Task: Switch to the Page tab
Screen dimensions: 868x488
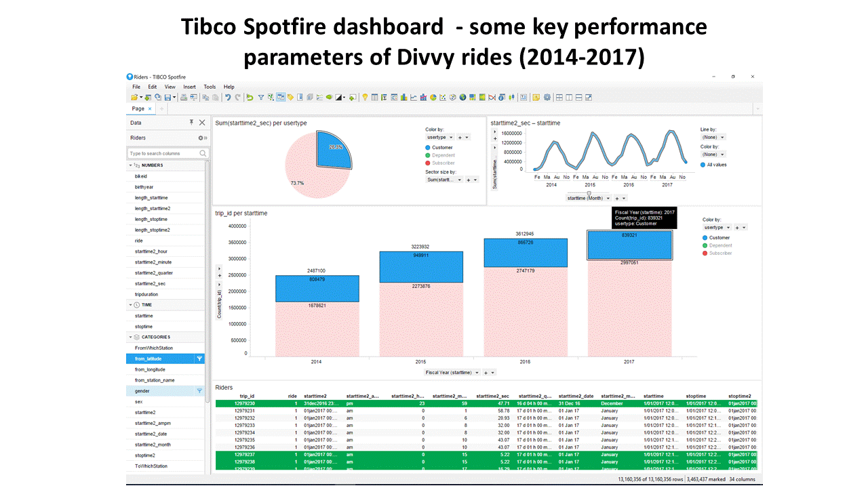Action: coord(139,108)
